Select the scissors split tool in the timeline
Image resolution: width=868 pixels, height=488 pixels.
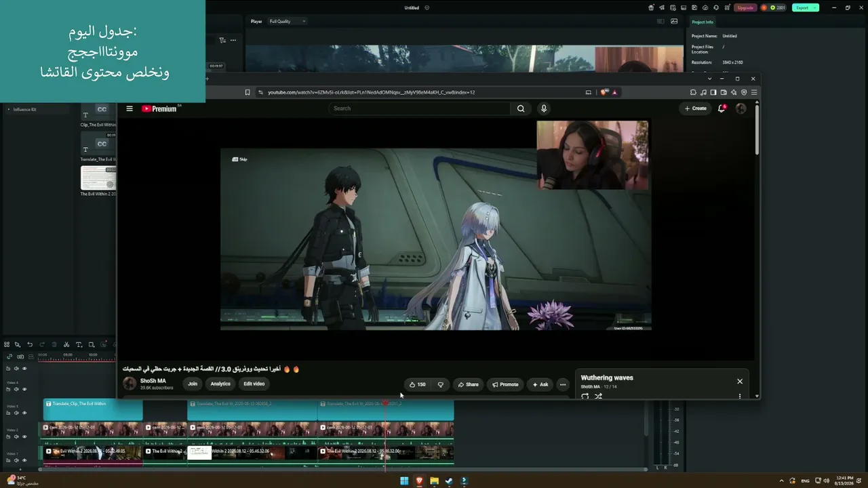click(x=66, y=344)
